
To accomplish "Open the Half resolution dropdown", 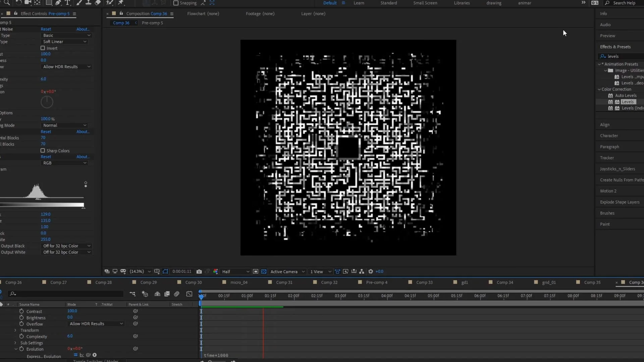I will (x=235, y=271).
